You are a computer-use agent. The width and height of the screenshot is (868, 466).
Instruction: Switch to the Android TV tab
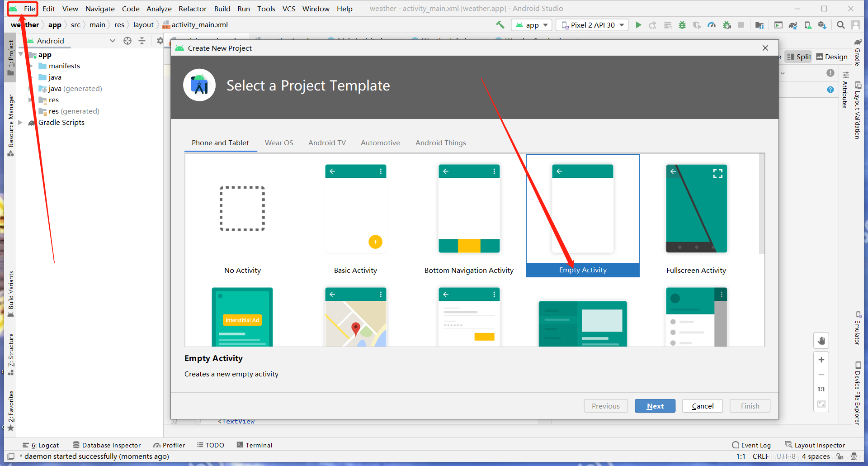coord(327,143)
